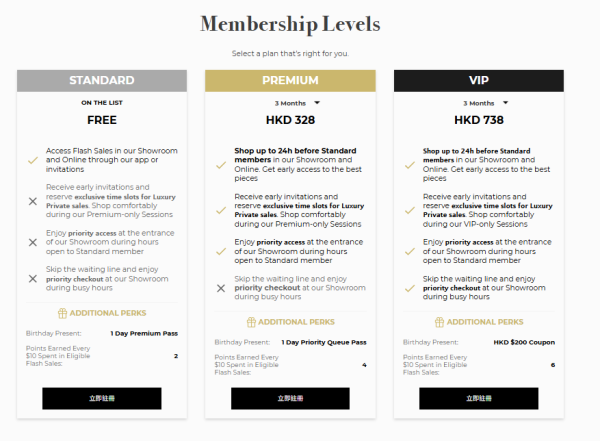
Task: Click the gift icon in Premium additional perks
Action: tap(251, 322)
